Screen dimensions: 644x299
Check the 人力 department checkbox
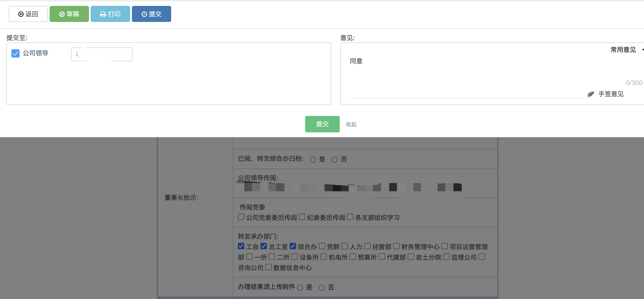345,246
